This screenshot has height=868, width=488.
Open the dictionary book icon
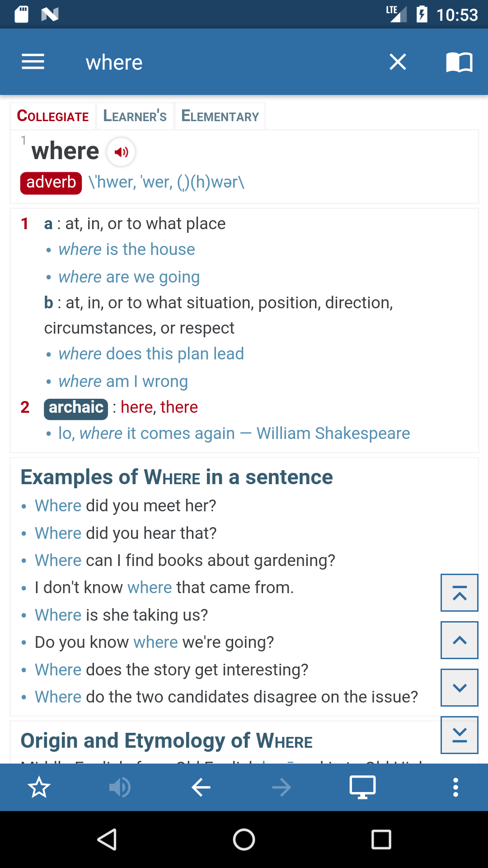click(x=459, y=62)
